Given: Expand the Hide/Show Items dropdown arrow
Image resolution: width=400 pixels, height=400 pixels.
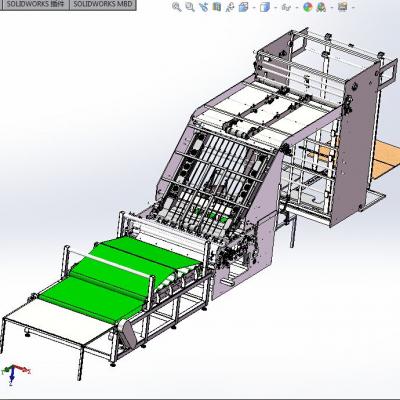Looking at the screenshot, I should [x=297, y=7].
